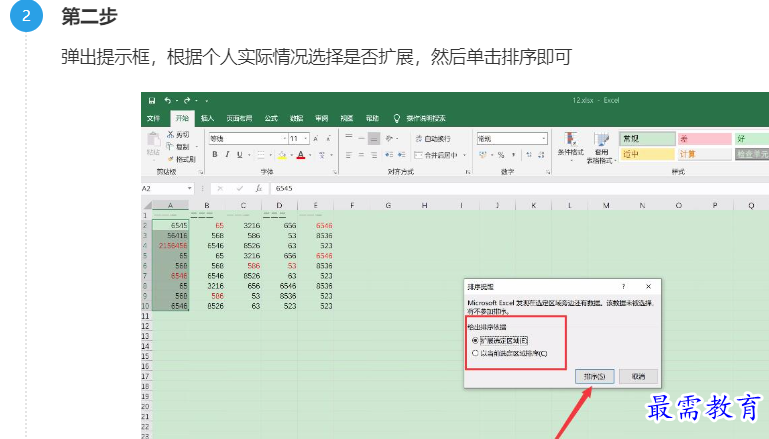Apply the Bad (差) pink cell style
This screenshot has width=769, height=439.
pyautogui.click(x=705, y=139)
